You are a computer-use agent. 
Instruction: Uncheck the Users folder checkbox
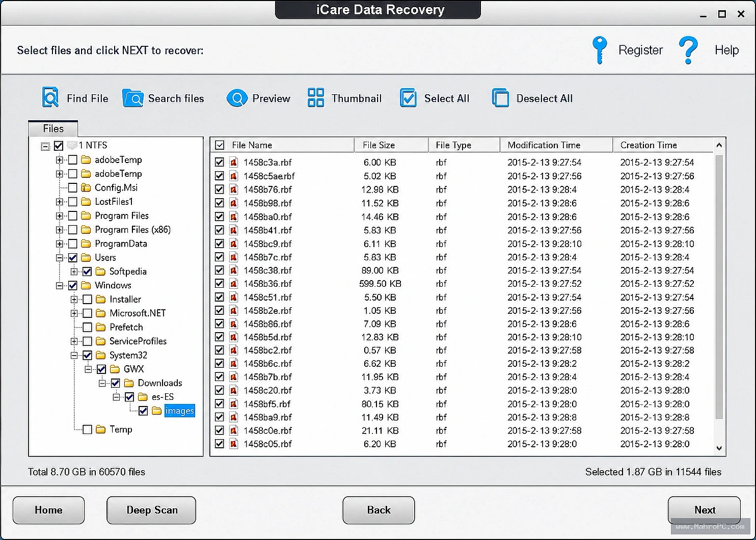point(73,257)
